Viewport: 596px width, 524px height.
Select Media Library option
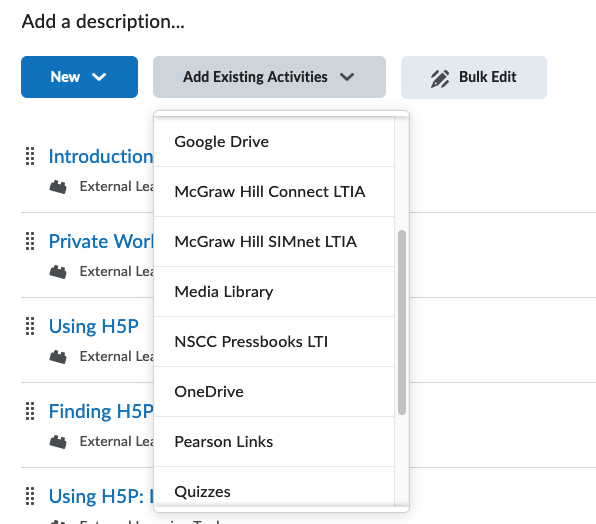[x=274, y=291]
